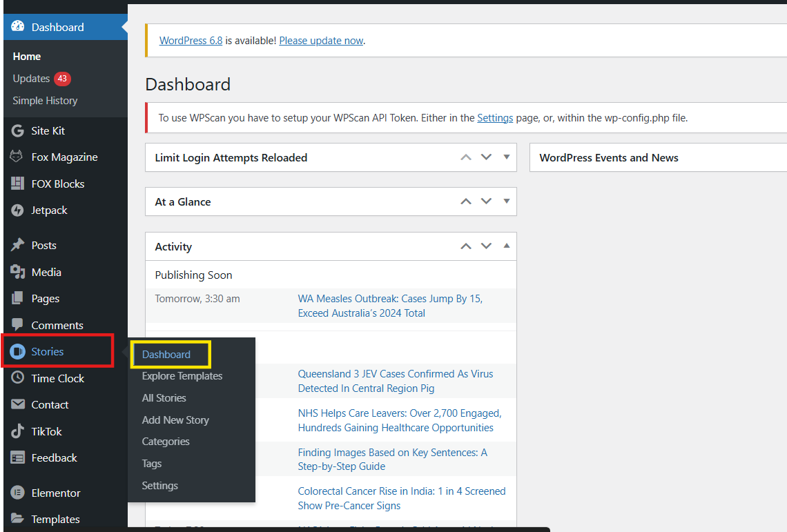
Task: Collapse the Activity panel
Action: [x=507, y=246]
